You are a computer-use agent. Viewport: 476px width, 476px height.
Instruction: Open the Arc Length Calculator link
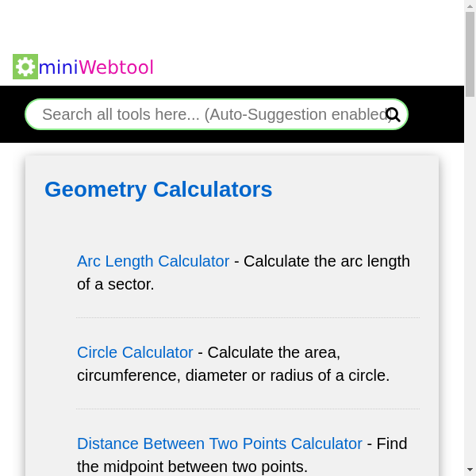tap(153, 261)
